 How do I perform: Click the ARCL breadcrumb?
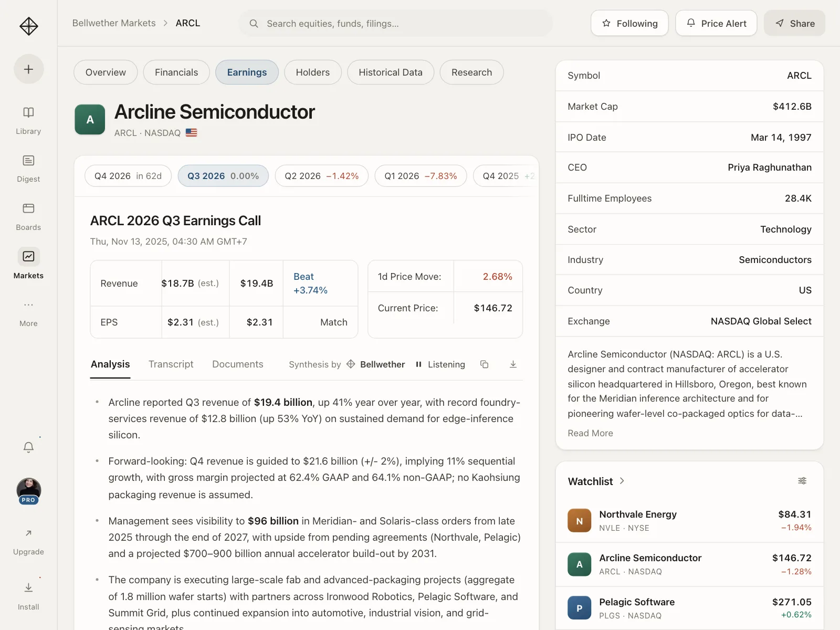coord(188,23)
